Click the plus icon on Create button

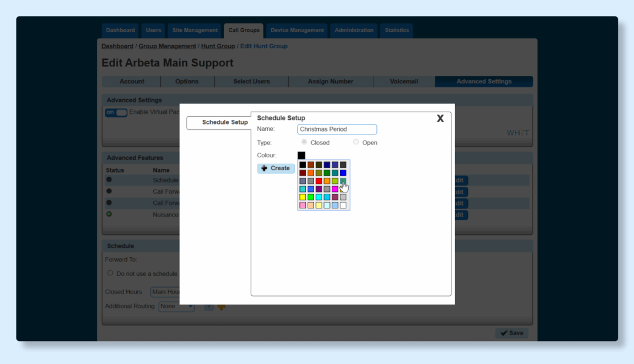click(264, 168)
